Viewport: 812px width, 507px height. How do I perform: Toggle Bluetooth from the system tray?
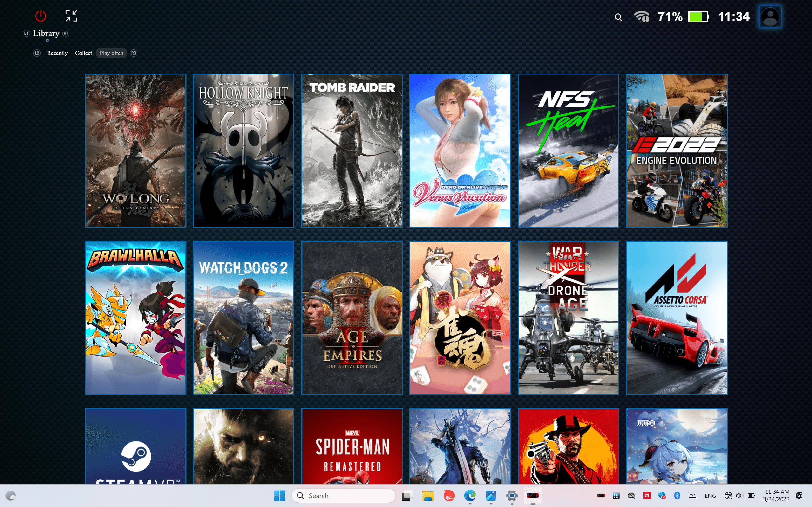[677, 495]
